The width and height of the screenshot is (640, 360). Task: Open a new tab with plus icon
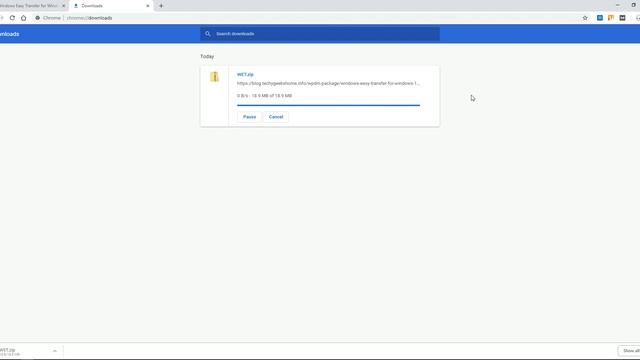(161, 6)
